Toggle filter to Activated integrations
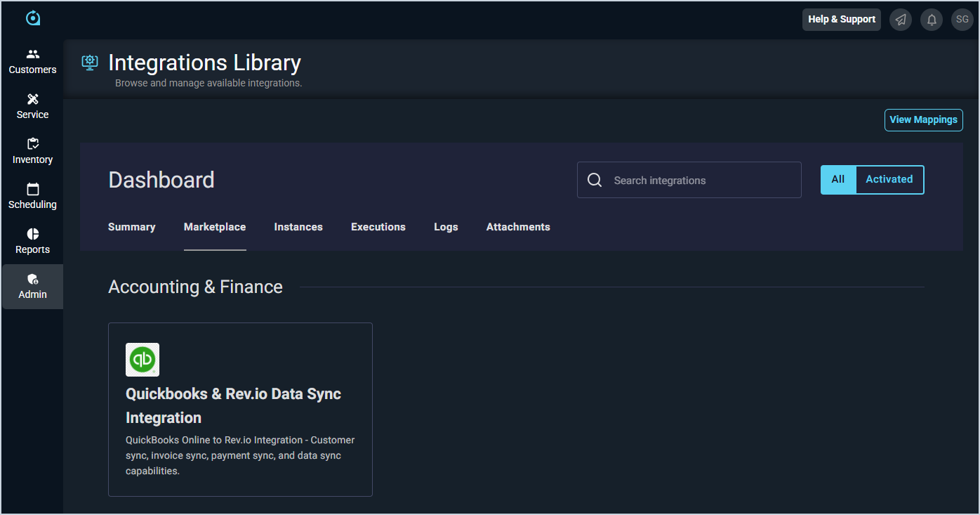 point(889,180)
